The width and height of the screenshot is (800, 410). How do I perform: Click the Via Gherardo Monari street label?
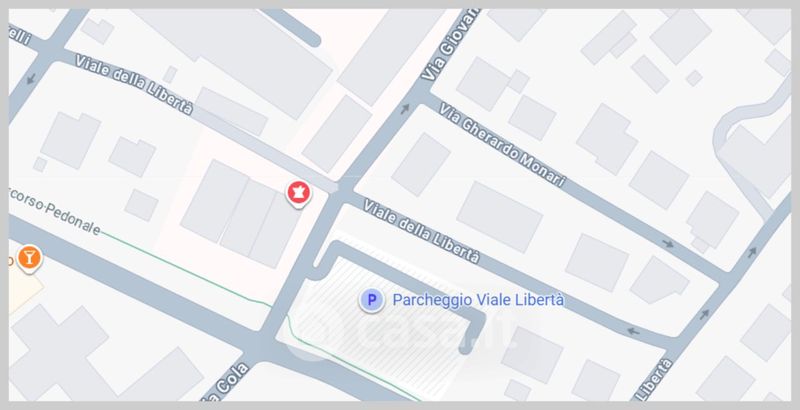503,145
